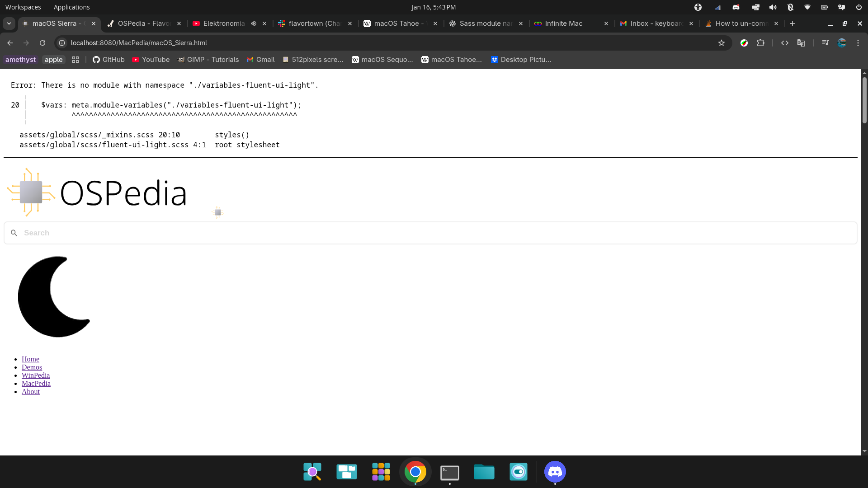Click the page vertical scrollbar
868x488 pixels.
(864, 99)
